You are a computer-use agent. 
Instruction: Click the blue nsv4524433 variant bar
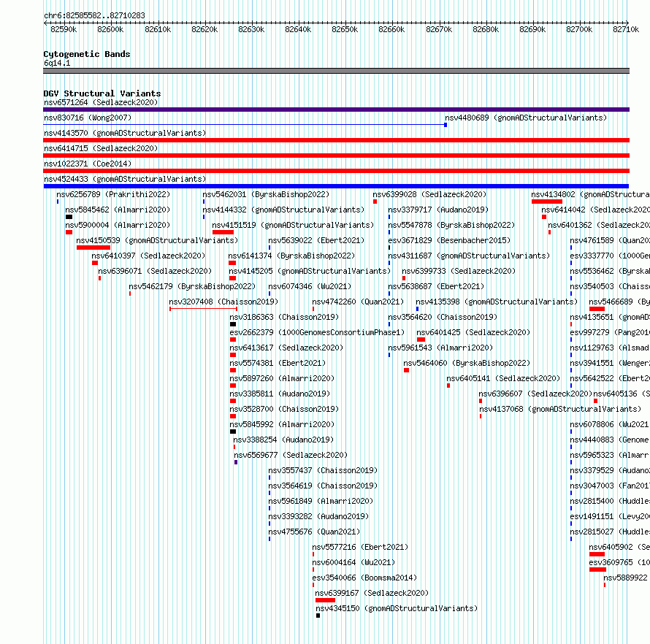[336, 186]
